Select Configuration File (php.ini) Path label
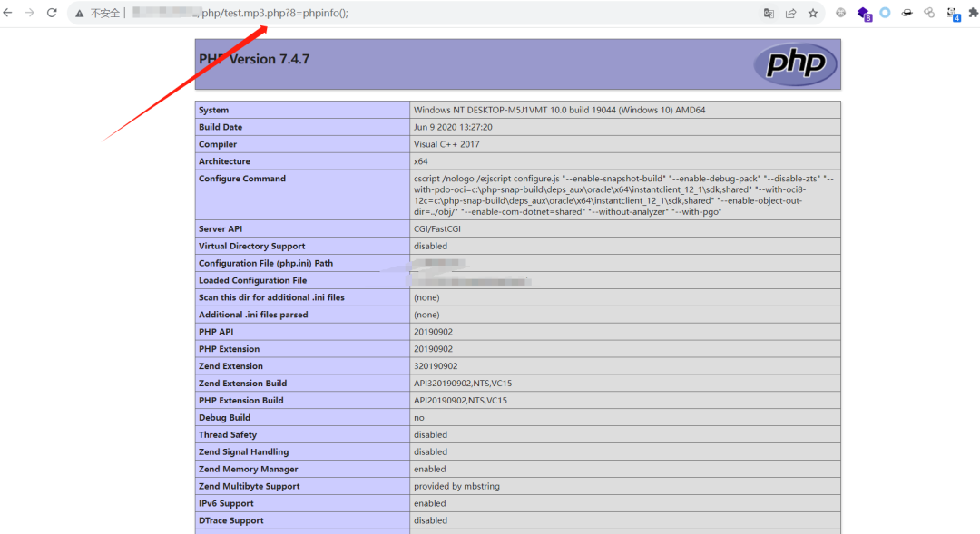Viewport: 980px width, 534px height. pyautogui.click(x=266, y=264)
